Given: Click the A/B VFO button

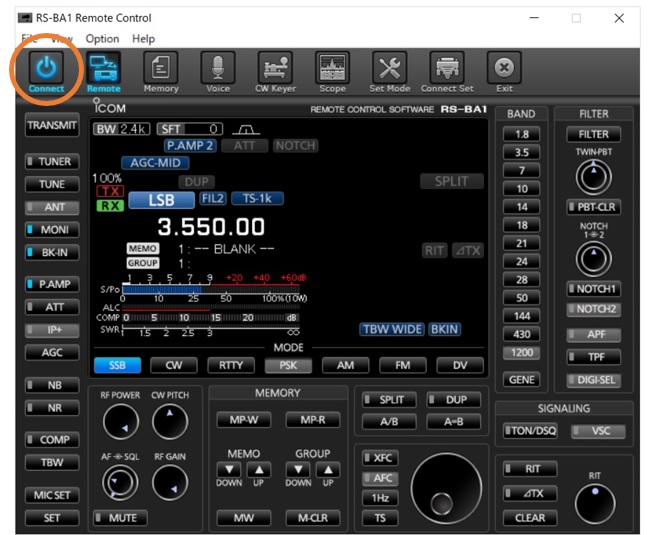Looking at the screenshot, I should pyautogui.click(x=389, y=422).
